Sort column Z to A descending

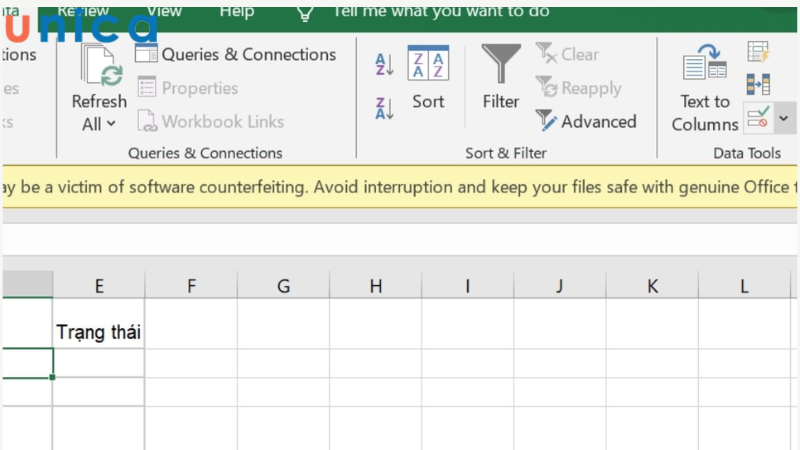coord(384,108)
